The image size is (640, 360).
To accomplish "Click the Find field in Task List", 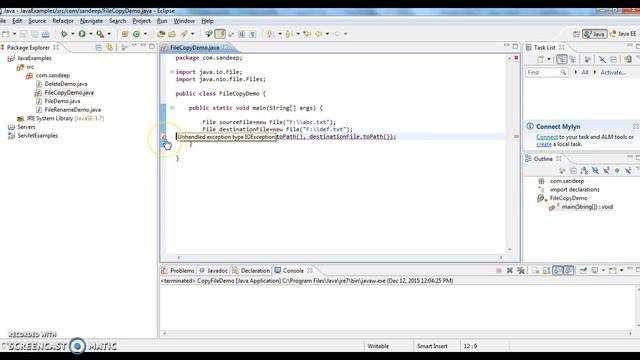I will coord(546,72).
